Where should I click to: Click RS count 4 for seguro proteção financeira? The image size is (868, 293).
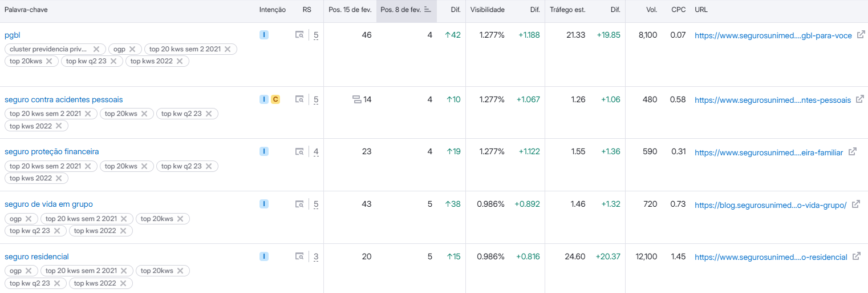tap(316, 152)
